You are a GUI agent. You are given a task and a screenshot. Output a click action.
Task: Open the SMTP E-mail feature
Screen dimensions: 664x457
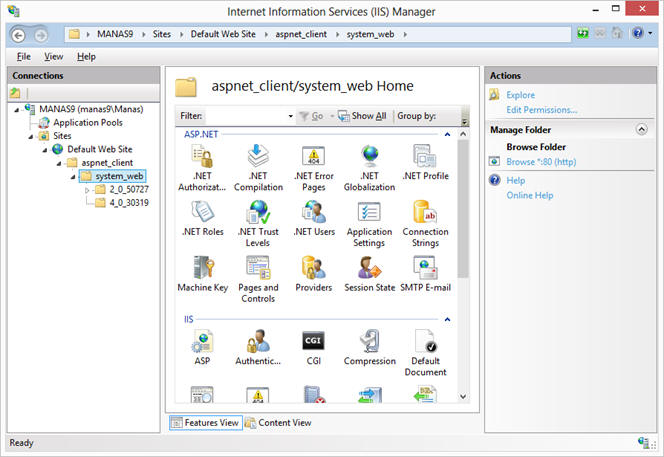tap(425, 274)
